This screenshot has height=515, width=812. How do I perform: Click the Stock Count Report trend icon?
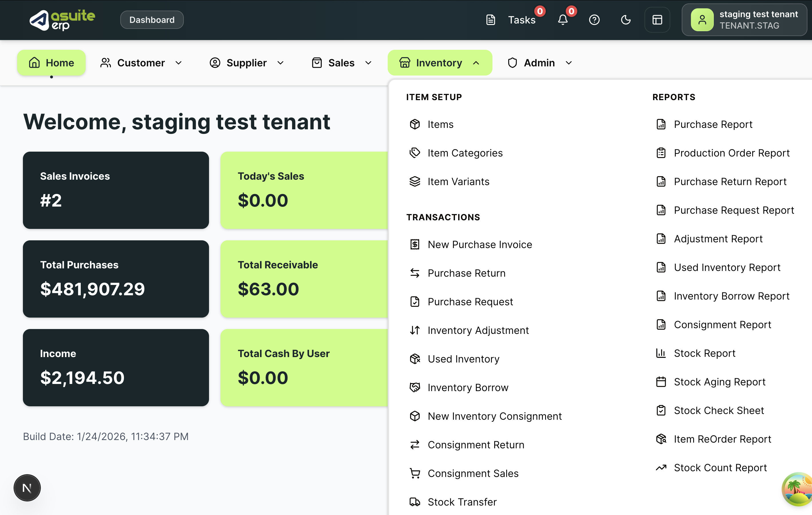pyautogui.click(x=661, y=468)
